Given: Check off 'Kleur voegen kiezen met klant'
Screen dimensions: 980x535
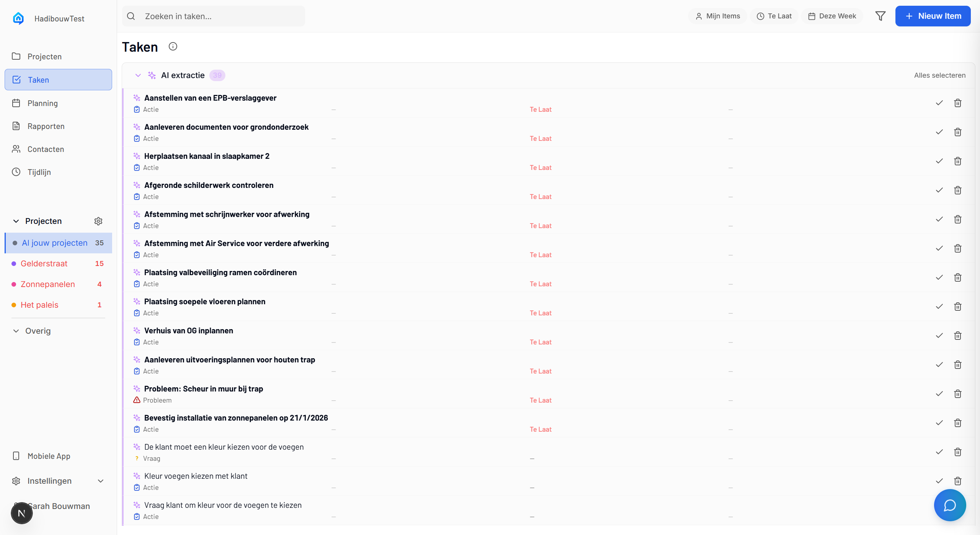Looking at the screenshot, I should point(939,481).
